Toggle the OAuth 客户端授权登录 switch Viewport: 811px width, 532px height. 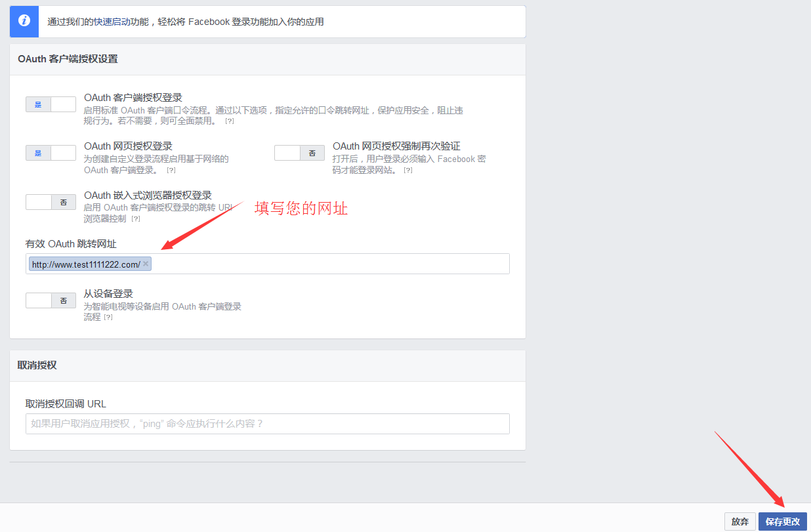coord(51,104)
